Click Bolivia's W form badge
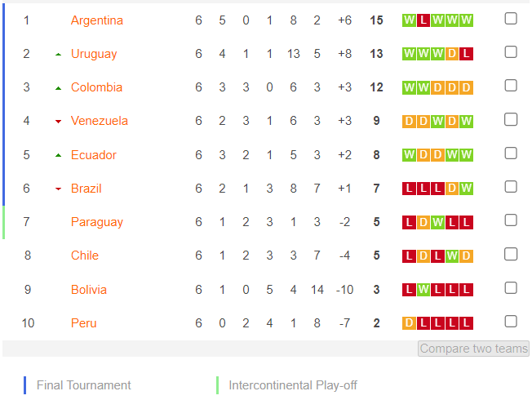532x400 pixels. pos(423,290)
